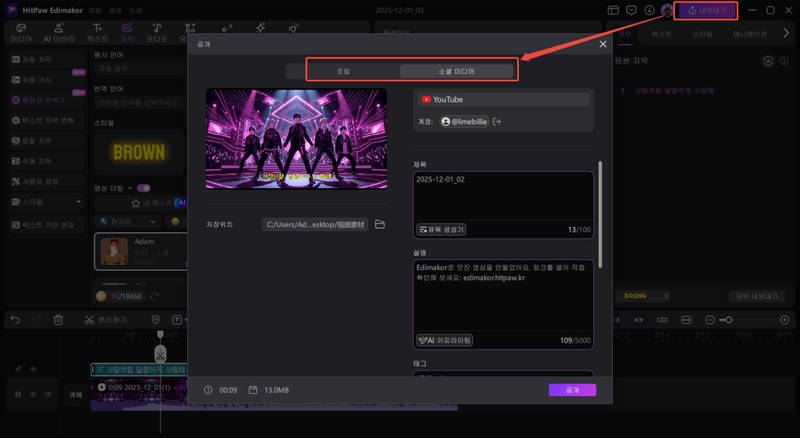Open the user avatar profile icon

pos(666,10)
